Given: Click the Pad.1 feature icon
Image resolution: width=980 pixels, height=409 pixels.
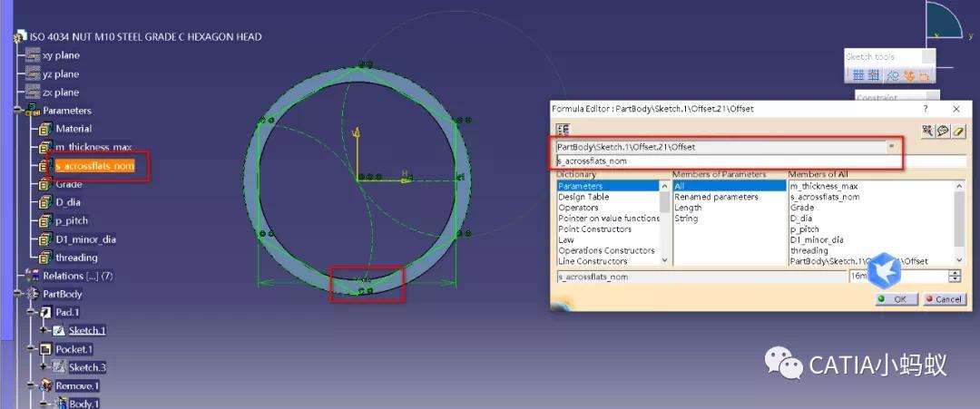Looking at the screenshot, I should pyautogui.click(x=45, y=312).
